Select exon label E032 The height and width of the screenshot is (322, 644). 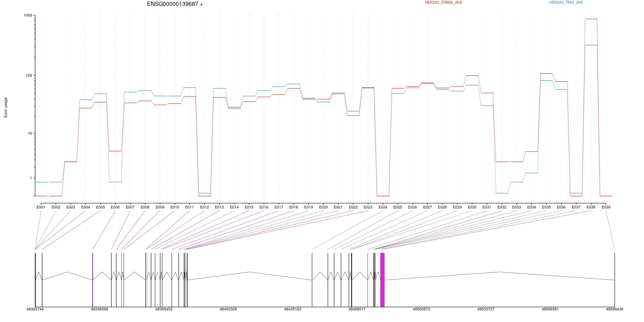502,207
